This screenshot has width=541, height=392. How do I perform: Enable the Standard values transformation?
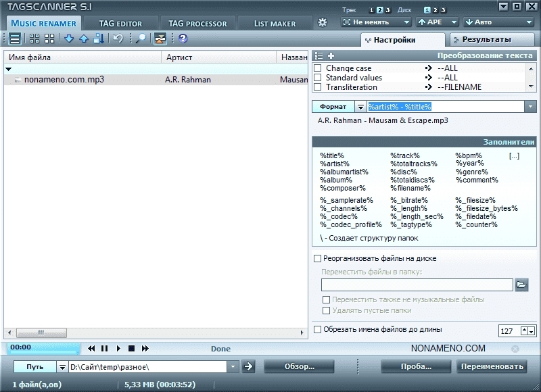point(317,78)
